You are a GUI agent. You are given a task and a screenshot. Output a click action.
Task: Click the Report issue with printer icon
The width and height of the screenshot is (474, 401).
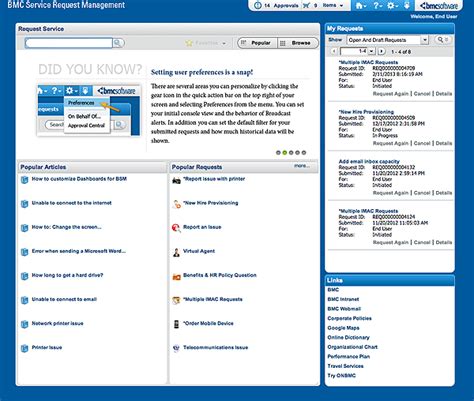pos(176,180)
